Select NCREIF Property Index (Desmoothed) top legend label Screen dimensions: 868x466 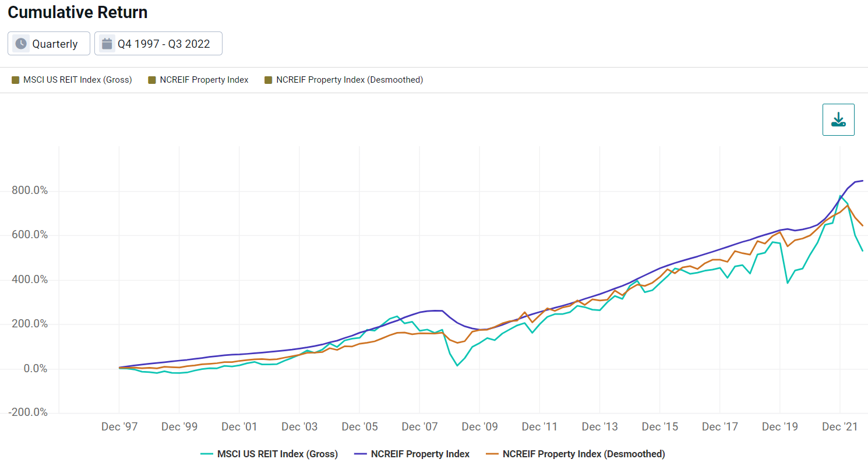pyautogui.click(x=350, y=80)
